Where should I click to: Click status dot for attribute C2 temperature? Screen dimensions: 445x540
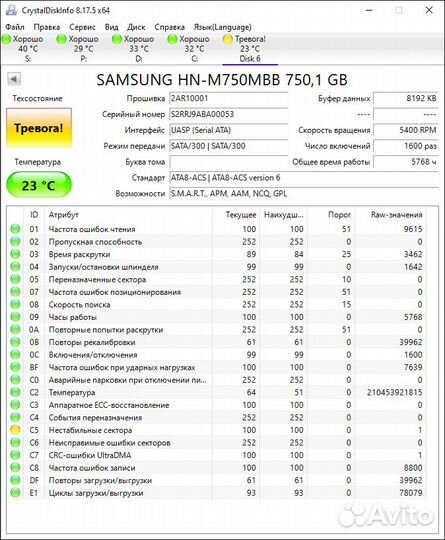coord(15,392)
